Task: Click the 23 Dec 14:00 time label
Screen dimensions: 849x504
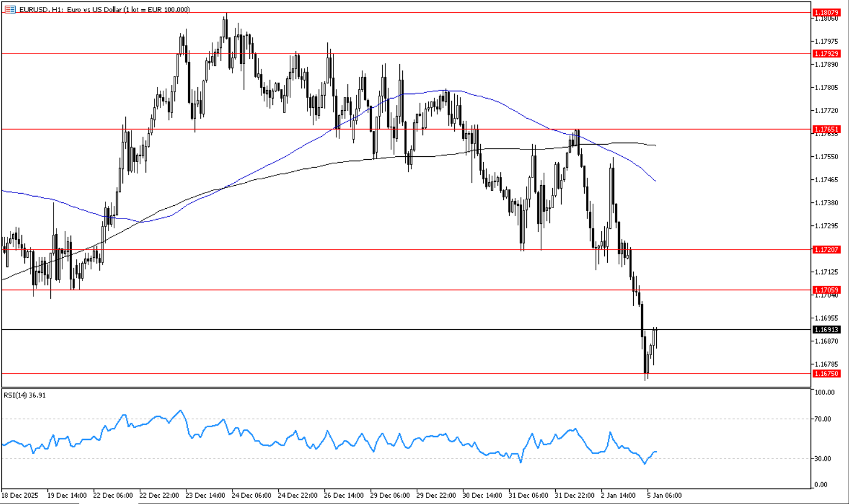Action: tap(205, 495)
